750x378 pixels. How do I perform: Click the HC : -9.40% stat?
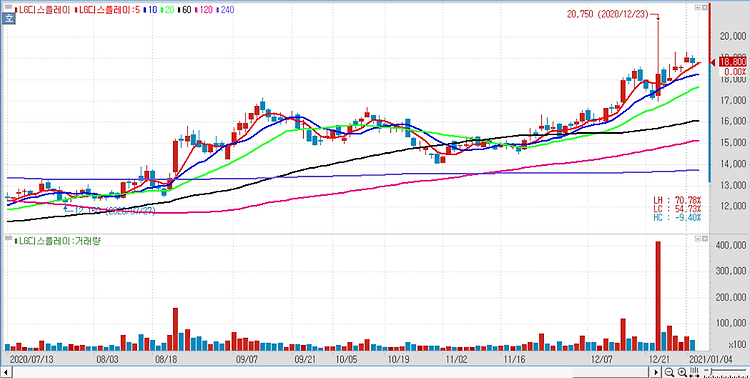pos(677,217)
